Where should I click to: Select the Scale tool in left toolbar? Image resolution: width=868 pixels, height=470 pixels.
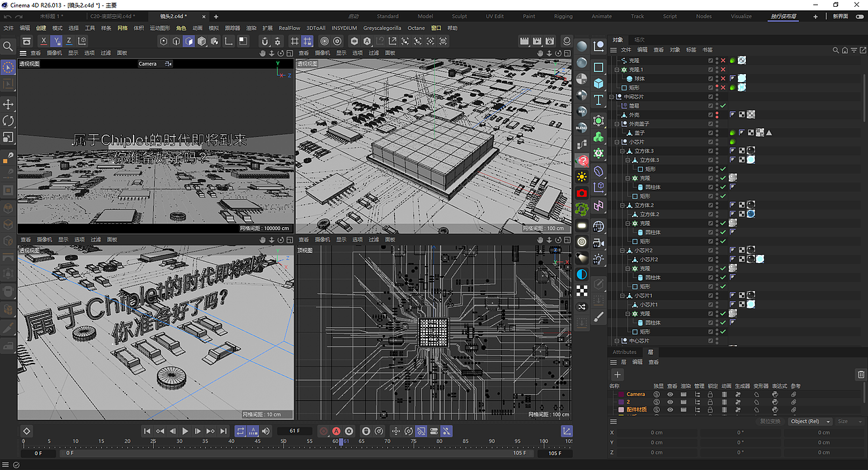[8, 137]
